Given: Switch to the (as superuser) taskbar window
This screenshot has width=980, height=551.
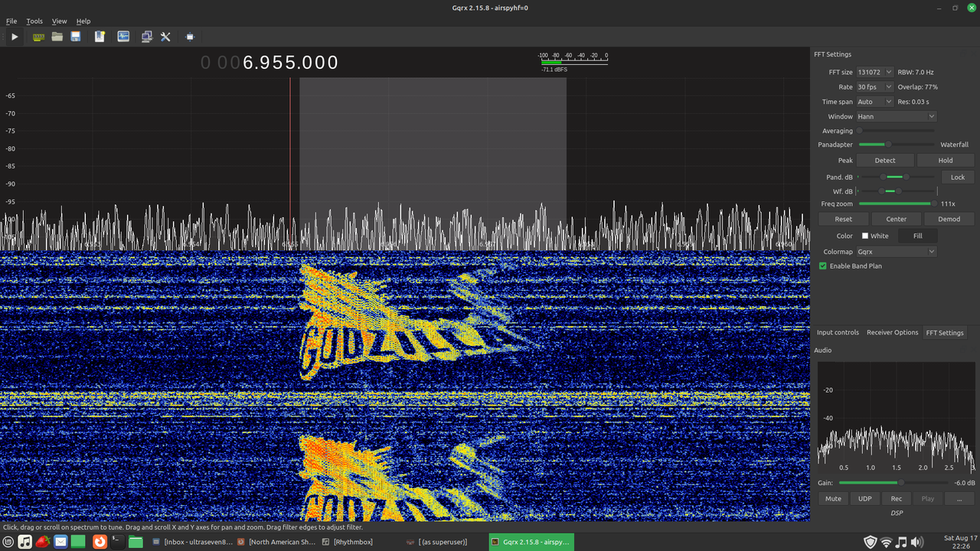Looking at the screenshot, I should (x=444, y=542).
